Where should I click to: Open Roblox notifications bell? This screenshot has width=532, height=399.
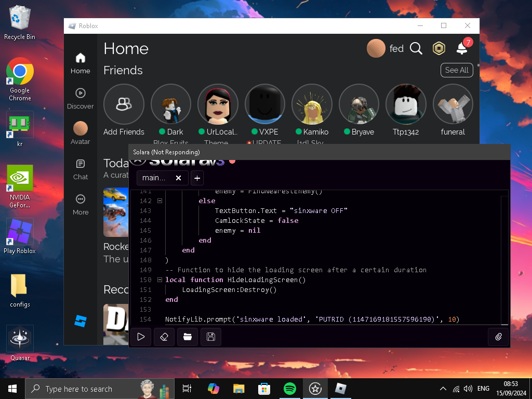(462, 48)
